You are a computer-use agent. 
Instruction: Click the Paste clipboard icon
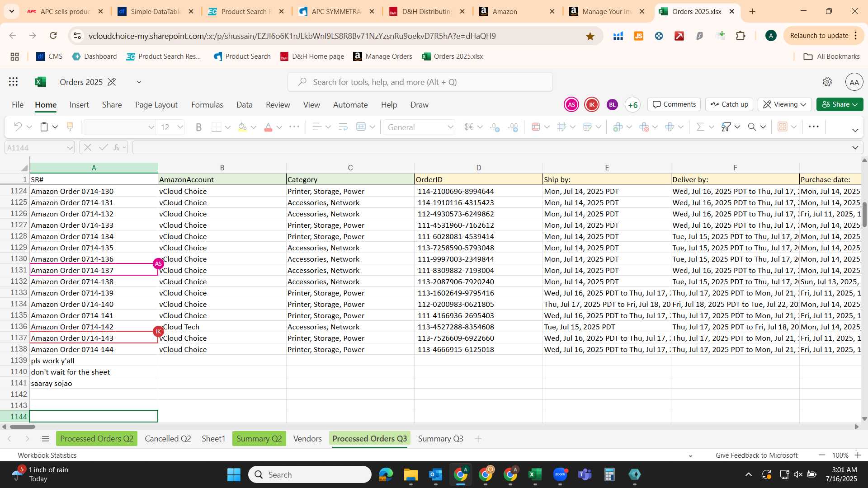(44, 127)
